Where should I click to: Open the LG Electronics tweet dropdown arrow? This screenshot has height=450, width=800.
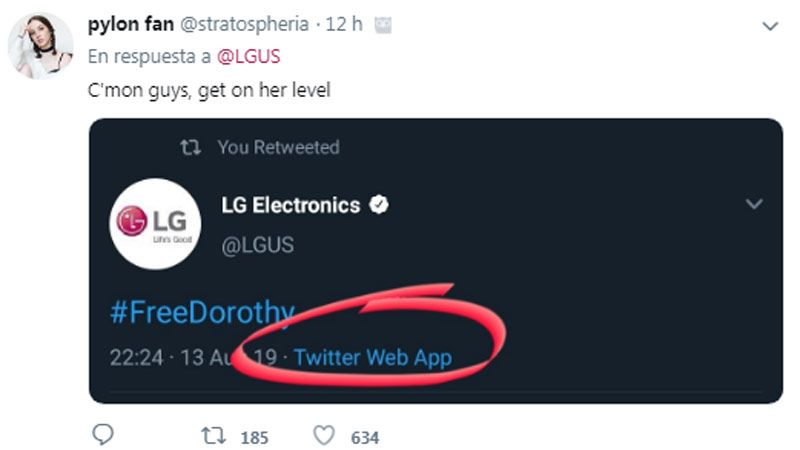pyautogui.click(x=755, y=204)
